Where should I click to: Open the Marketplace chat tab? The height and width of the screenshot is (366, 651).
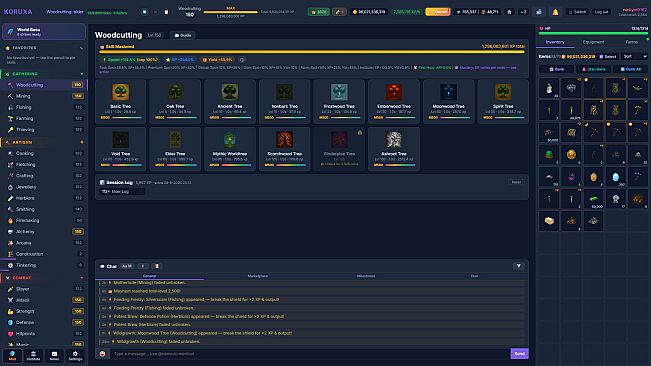257,276
